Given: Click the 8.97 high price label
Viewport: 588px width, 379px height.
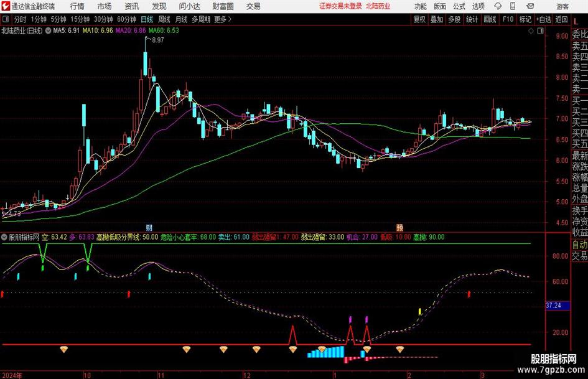Looking at the screenshot, I should [x=158, y=40].
